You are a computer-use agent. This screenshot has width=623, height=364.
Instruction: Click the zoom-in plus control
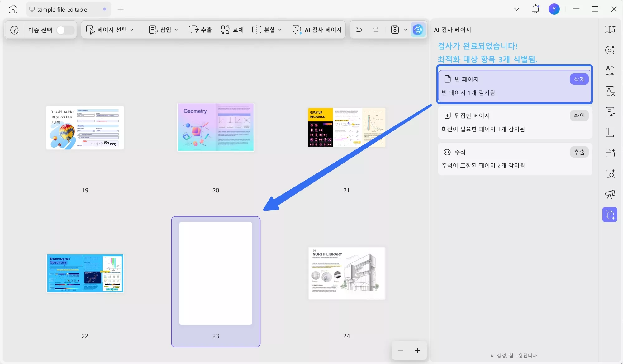click(x=417, y=350)
